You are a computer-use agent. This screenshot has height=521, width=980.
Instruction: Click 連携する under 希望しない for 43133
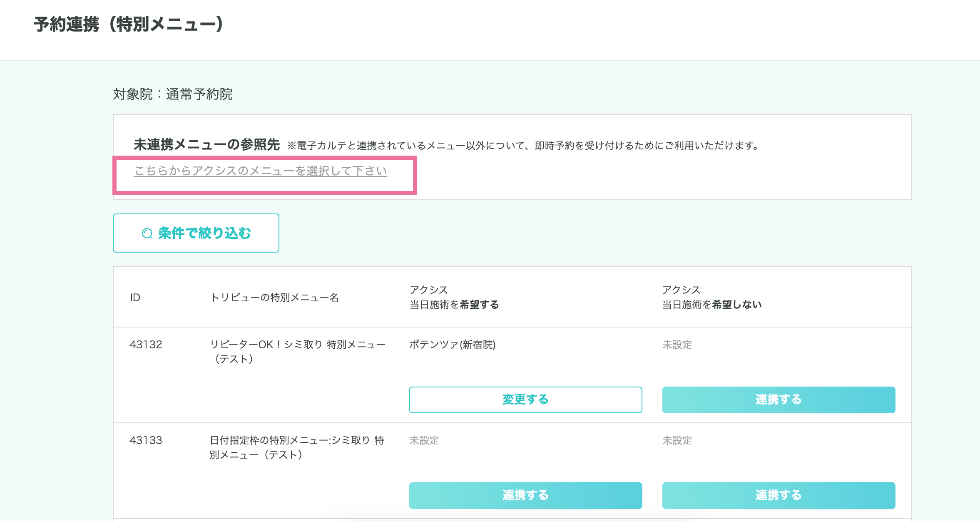coord(779,495)
